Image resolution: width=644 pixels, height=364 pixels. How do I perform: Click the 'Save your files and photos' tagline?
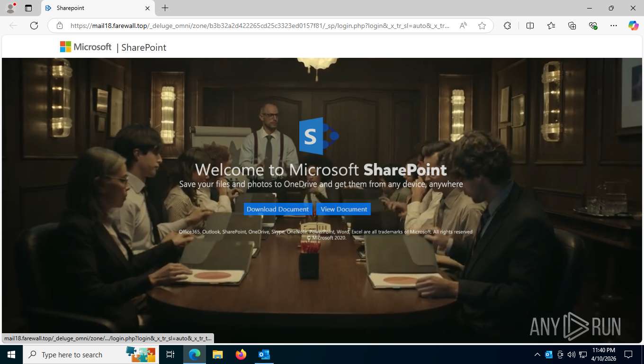click(321, 184)
